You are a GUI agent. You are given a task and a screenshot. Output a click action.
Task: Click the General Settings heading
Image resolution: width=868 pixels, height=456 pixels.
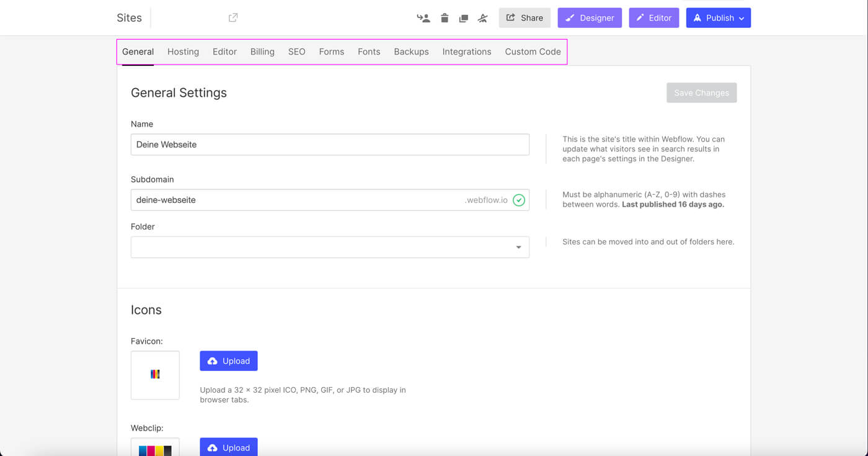pos(179,92)
